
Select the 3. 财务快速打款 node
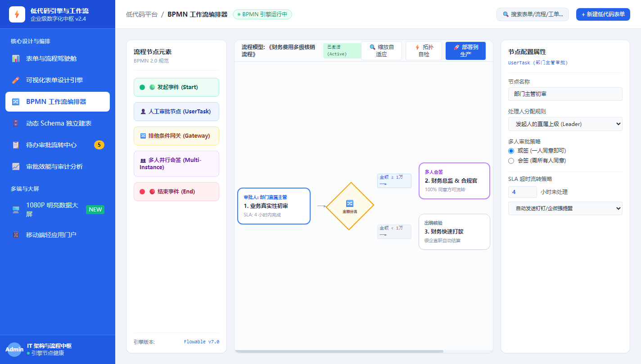(x=454, y=232)
